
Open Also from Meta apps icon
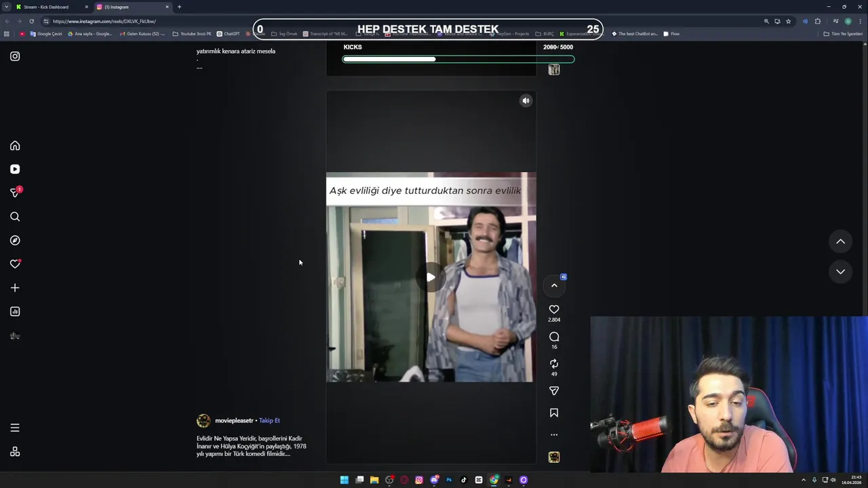point(15,452)
